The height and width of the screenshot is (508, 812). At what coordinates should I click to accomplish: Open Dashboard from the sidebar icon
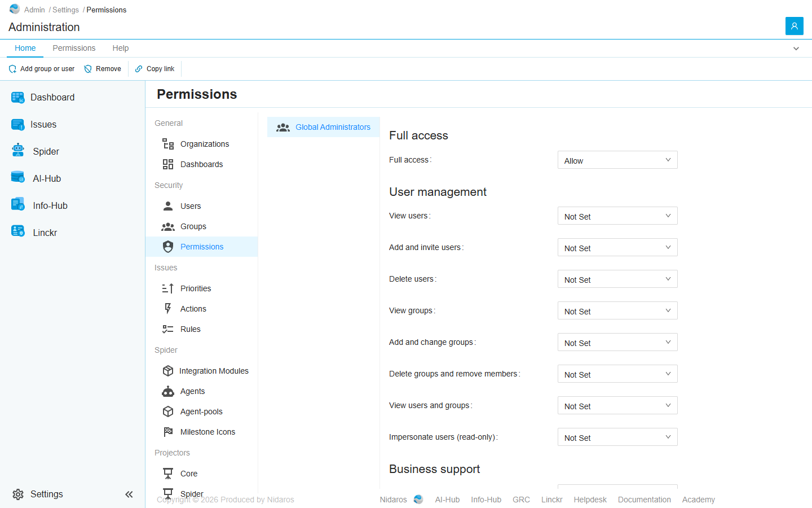tap(18, 98)
